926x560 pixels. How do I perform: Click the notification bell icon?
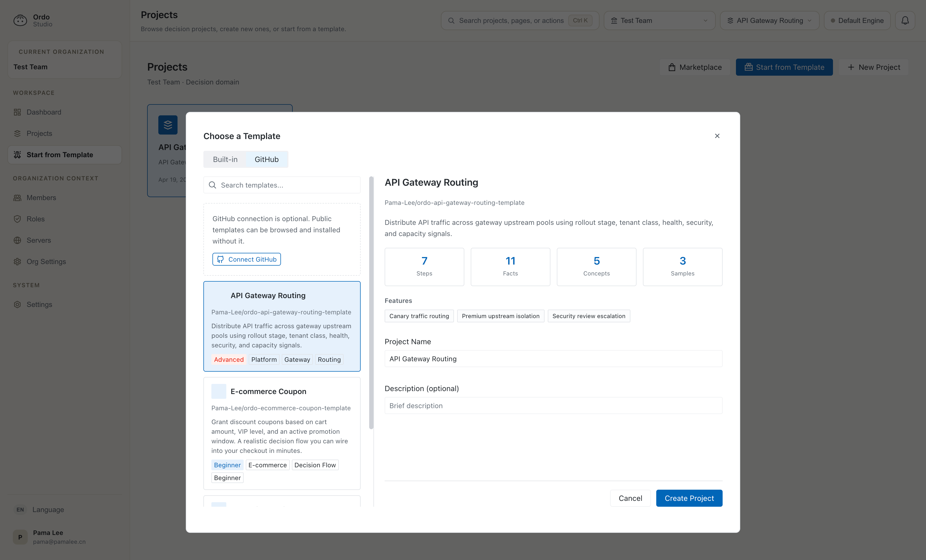pos(905,21)
